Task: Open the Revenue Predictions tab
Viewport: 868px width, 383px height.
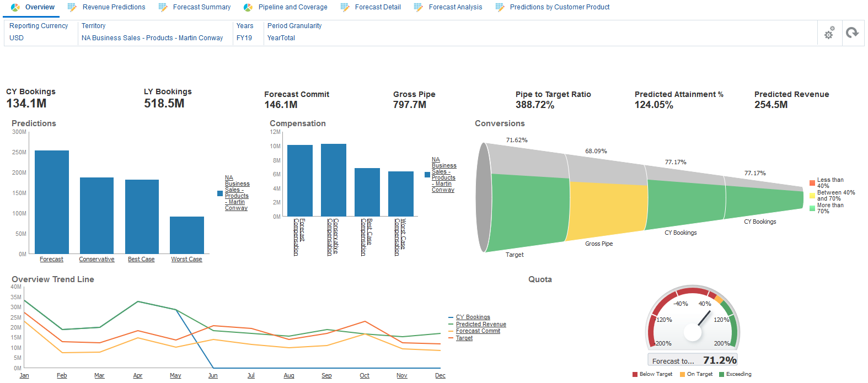Action: (114, 7)
